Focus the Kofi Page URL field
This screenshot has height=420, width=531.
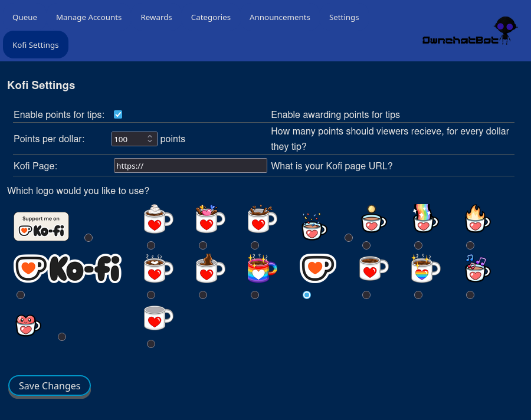(190, 166)
